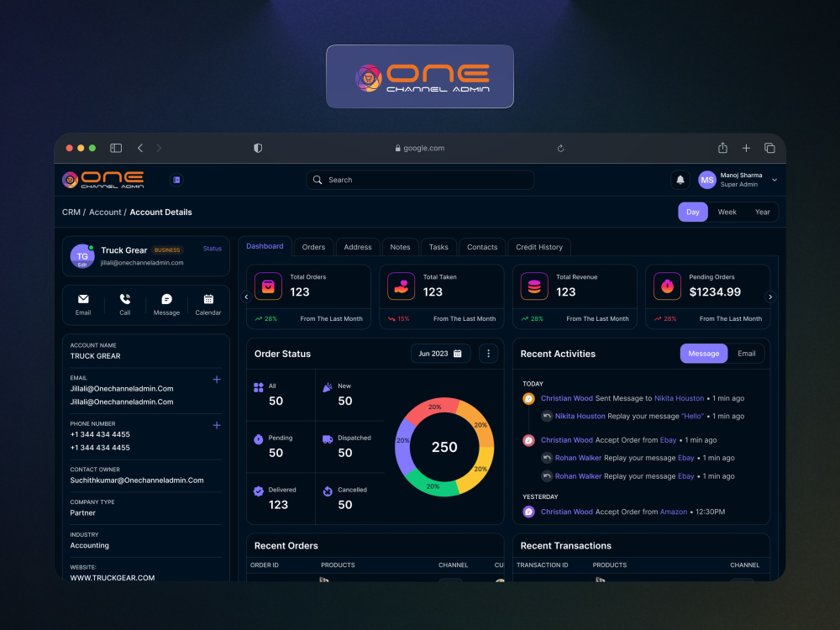Screen dimensions: 840x630
Task: Click the Suchithkumar contact owner email
Action: [137, 480]
